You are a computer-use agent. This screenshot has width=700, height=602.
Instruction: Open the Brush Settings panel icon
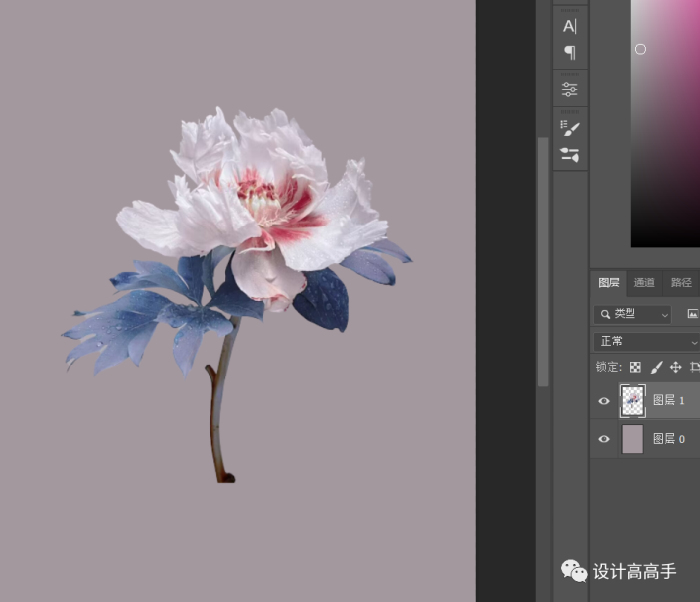pos(570,128)
